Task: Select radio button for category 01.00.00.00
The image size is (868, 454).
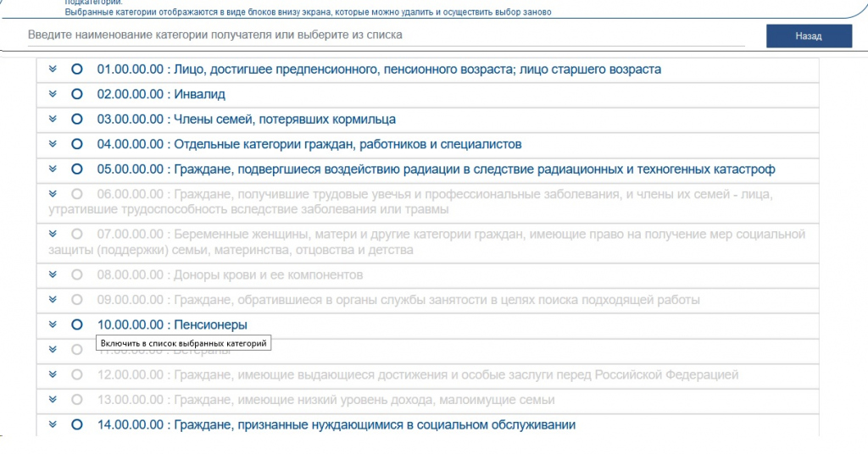Action: 77,69
